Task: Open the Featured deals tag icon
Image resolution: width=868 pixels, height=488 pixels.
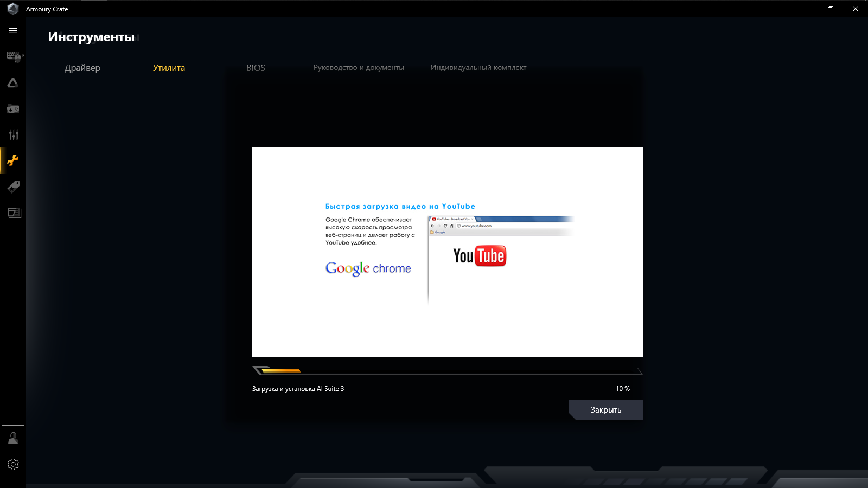Action: click(13, 187)
